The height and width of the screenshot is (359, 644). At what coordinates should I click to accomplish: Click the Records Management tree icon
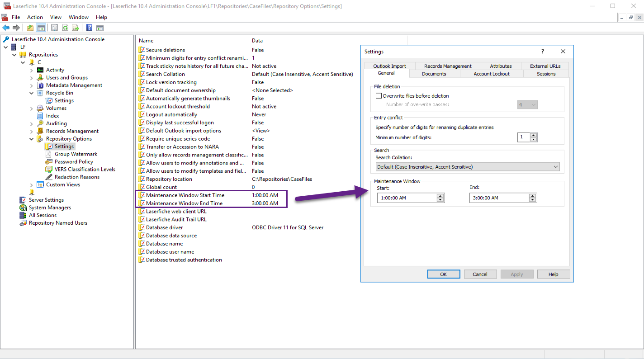[x=40, y=131]
